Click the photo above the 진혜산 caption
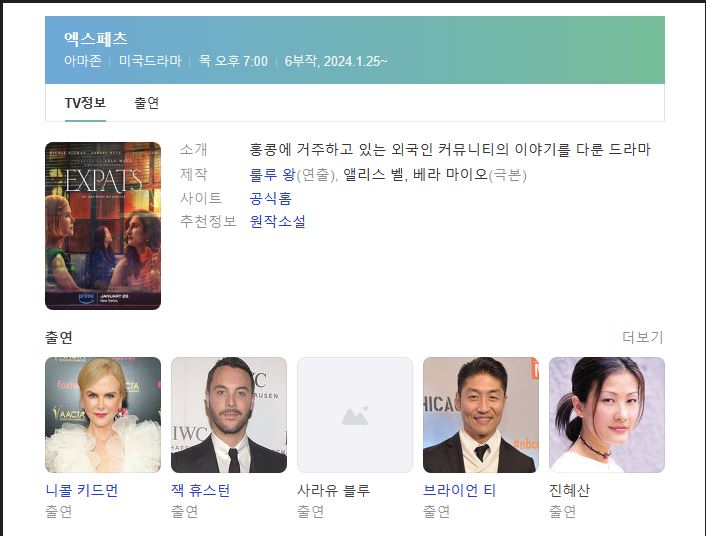706x536 pixels. 607,415
